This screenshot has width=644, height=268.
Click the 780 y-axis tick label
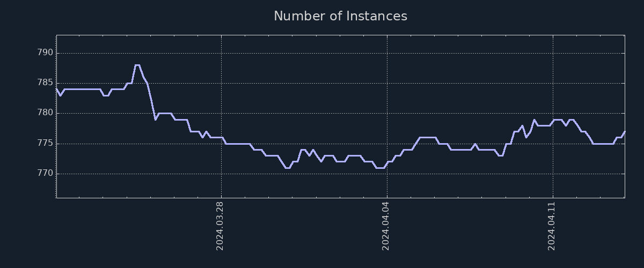[x=45, y=113]
